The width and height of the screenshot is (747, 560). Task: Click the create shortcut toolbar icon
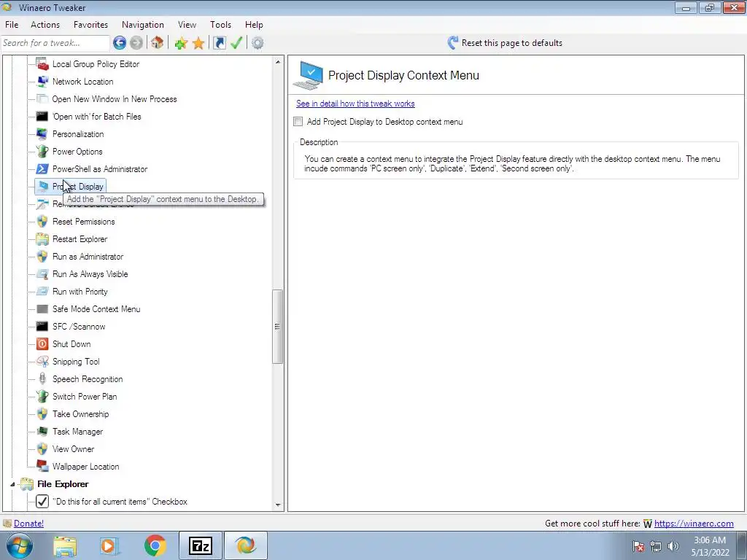pyautogui.click(x=220, y=43)
